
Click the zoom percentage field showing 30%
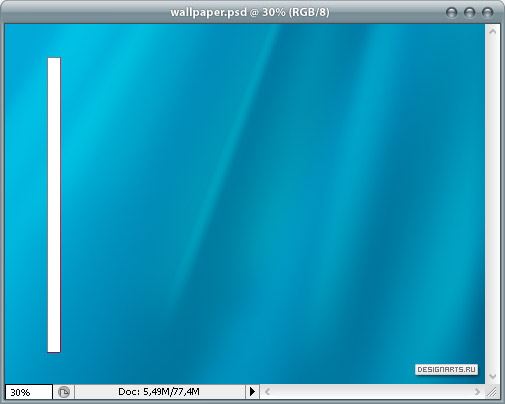pyautogui.click(x=29, y=392)
